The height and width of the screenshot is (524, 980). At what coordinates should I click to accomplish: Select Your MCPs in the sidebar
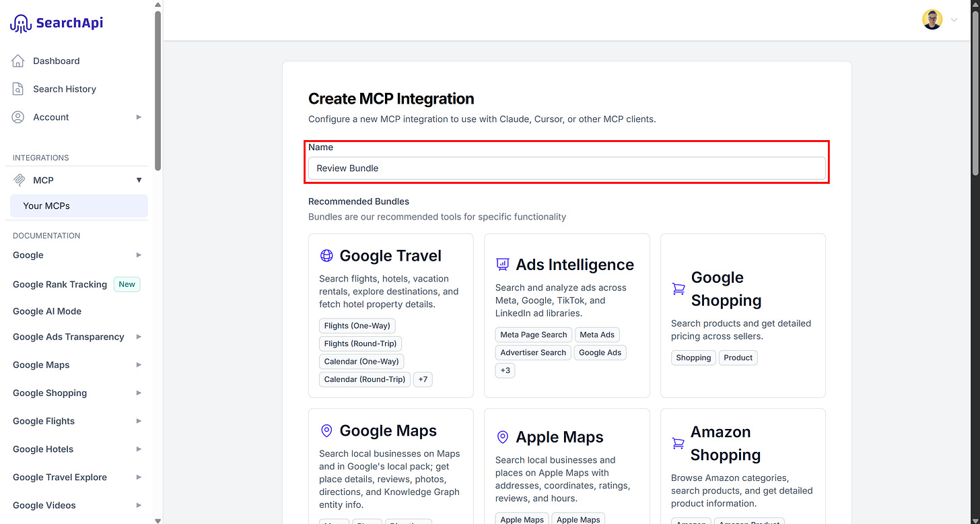coord(79,206)
